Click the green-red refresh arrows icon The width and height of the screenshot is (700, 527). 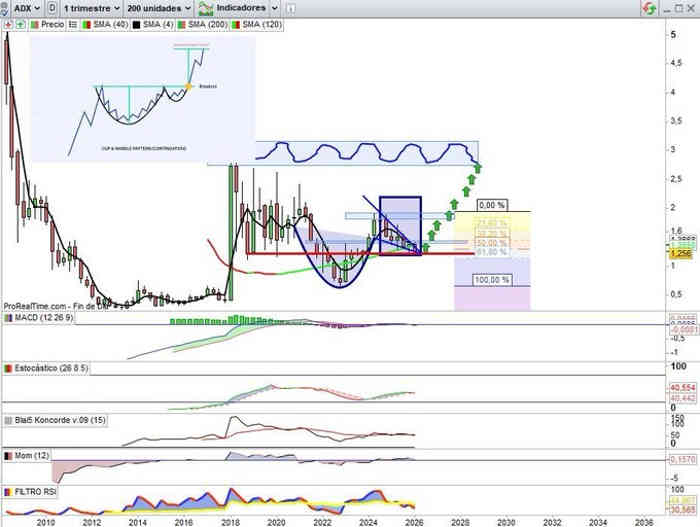click(650, 8)
